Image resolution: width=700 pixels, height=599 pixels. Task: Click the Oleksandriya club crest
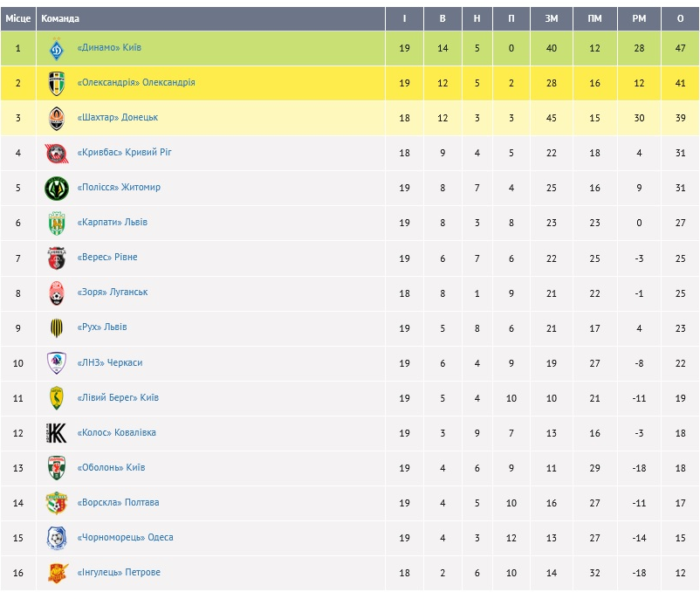pos(57,83)
